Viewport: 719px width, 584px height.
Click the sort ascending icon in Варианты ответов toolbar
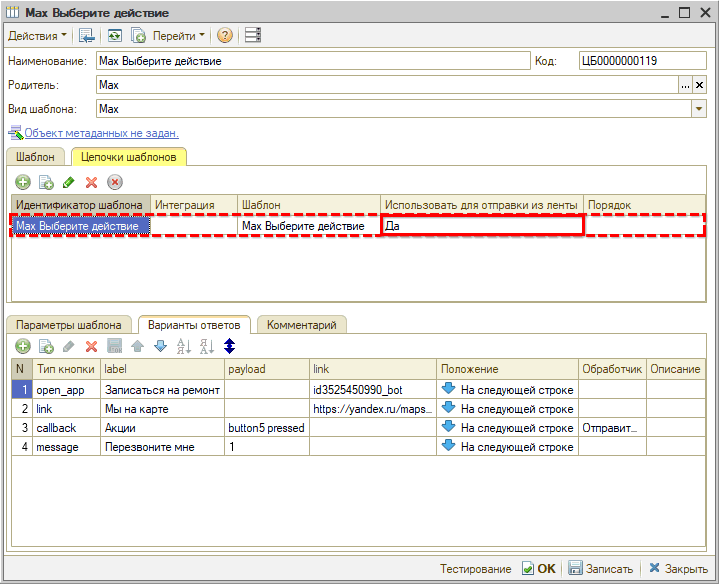183,346
